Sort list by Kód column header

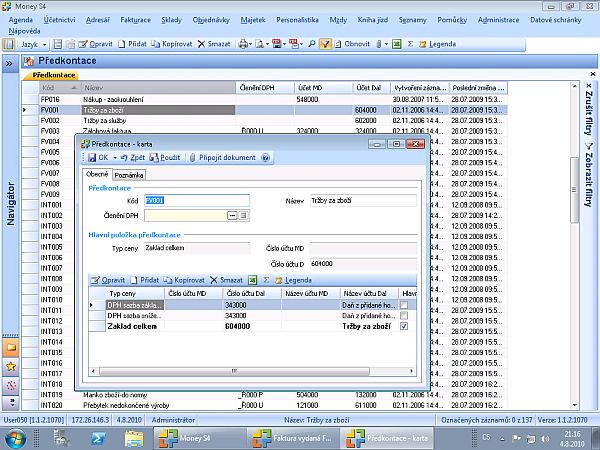point(60,88)
